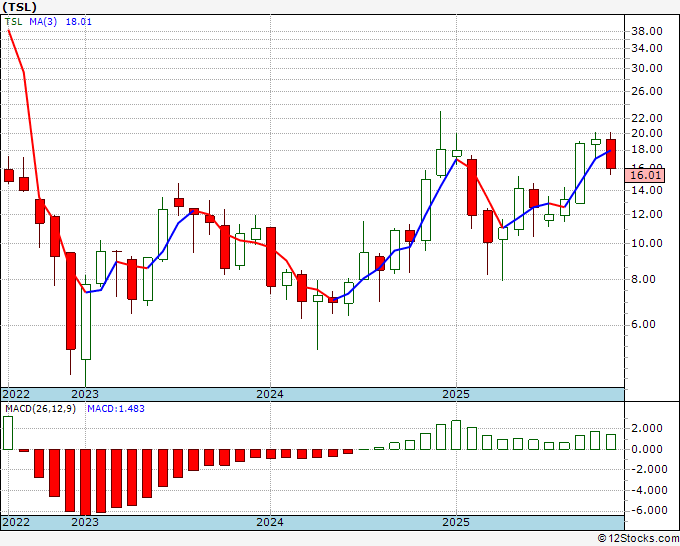This screenshot has width=680, height=546.
Task: Click the 10.00 price axis label
Action: 647,243
